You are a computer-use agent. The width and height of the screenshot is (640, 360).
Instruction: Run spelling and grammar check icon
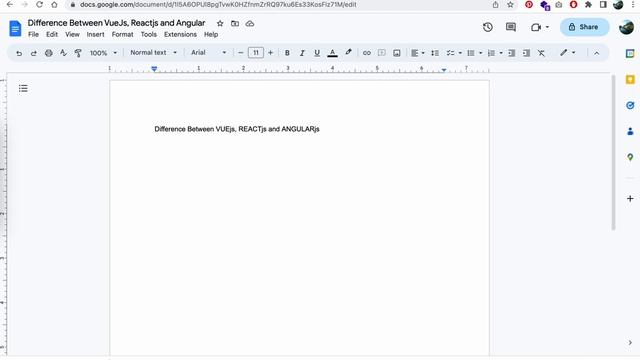tap(63, 53)
